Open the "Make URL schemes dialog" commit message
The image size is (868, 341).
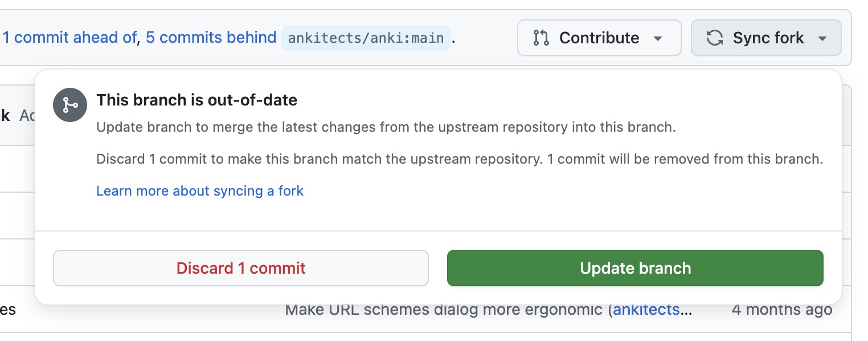tap(444, 310)
